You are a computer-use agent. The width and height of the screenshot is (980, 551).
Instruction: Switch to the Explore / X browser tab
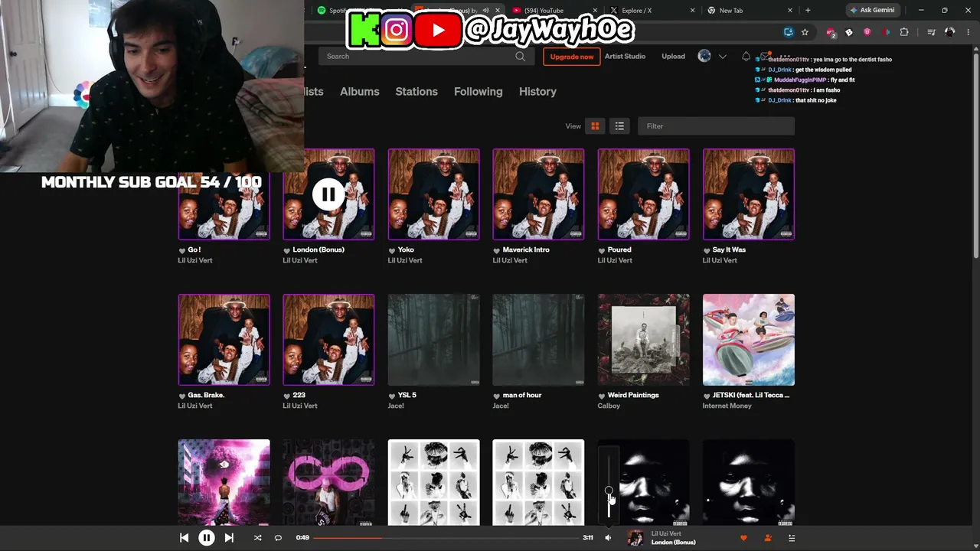[651, 11]
